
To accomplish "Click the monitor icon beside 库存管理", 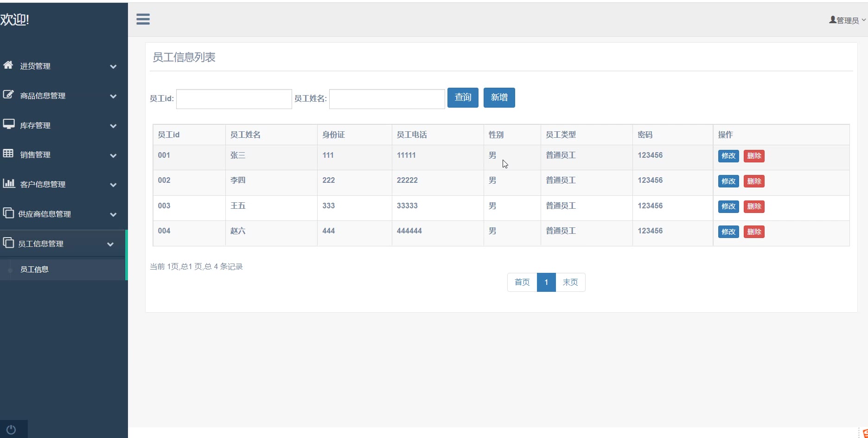I will tap(8, 124).
